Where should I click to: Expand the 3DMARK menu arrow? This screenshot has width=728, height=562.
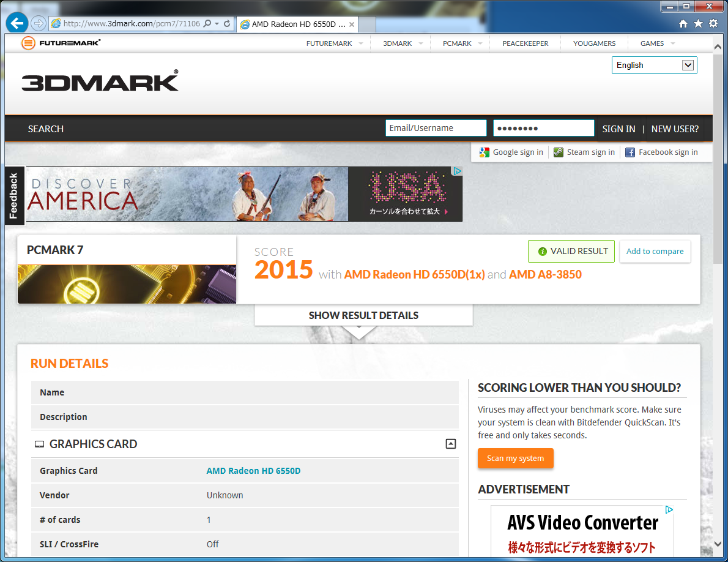[421, 43]
